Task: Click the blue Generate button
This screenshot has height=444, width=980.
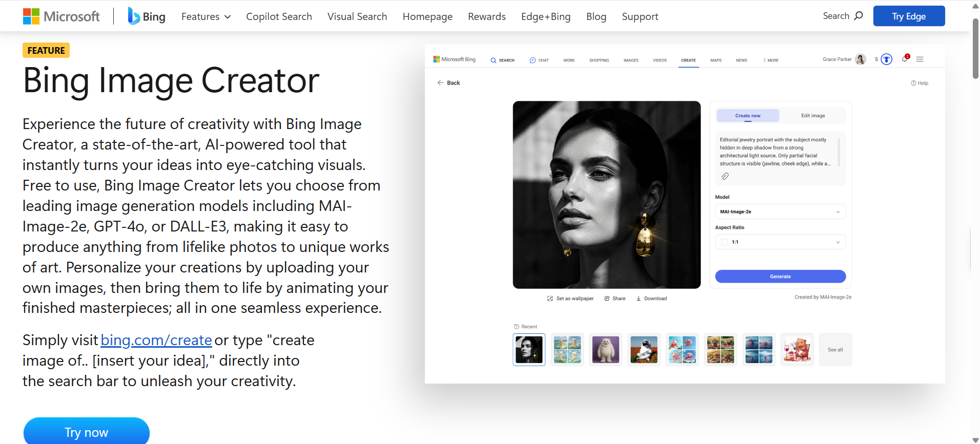Action: coord(780,277)
